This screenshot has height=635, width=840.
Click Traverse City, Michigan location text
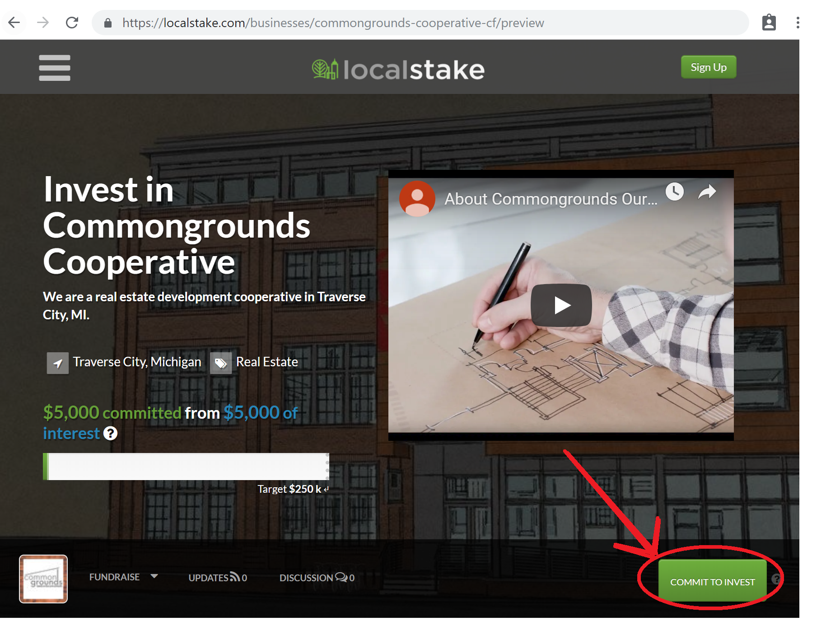pos(137,362)
